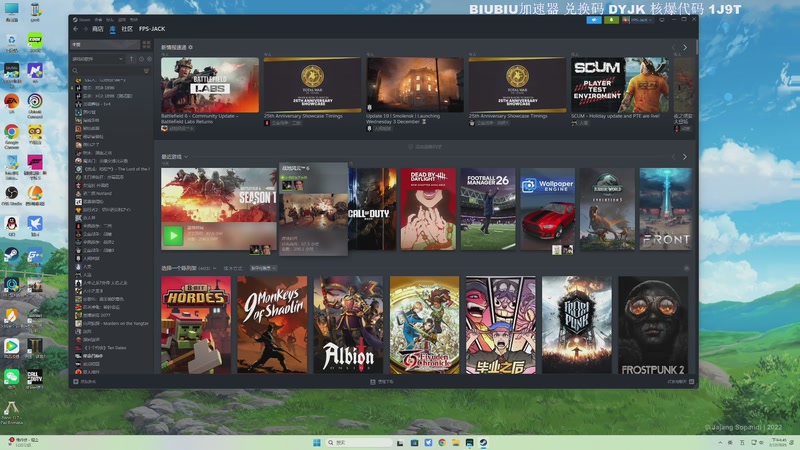
Task: Click the library home button in sidebar
Action: [105, 45]
